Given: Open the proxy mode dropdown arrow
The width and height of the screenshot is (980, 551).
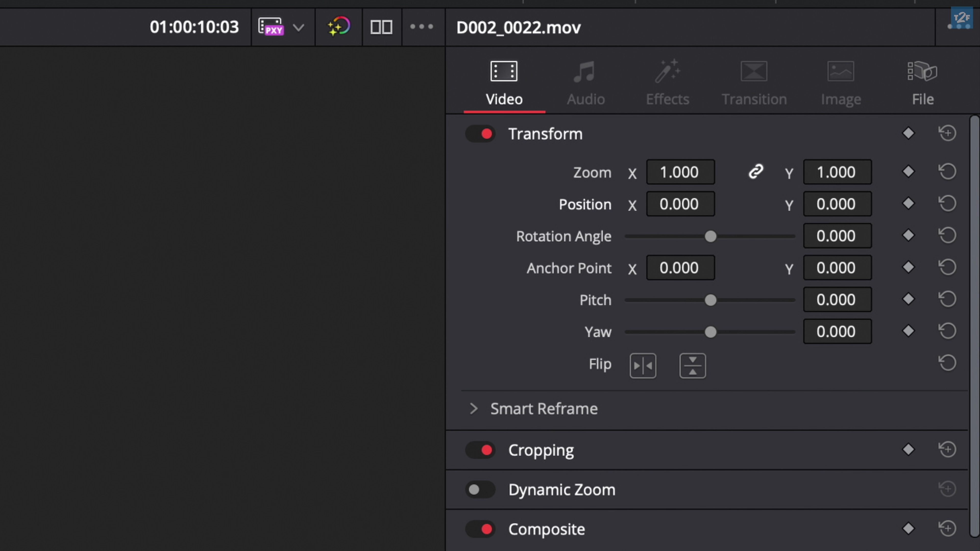Looking at the screenshot, I should click(x=299, y=27).
